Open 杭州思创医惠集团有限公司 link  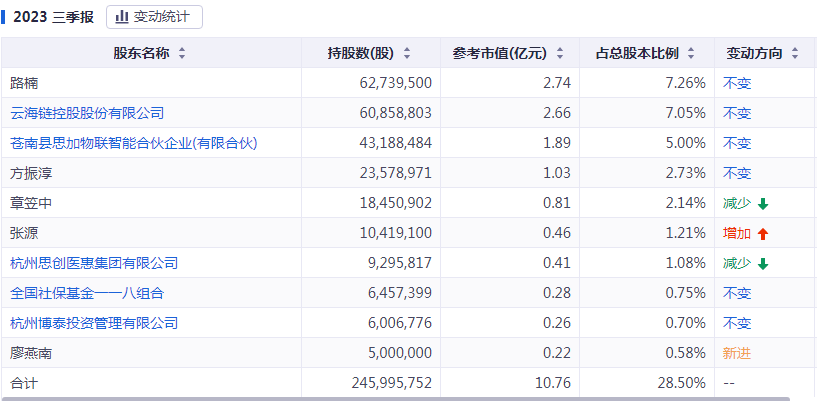94,263
